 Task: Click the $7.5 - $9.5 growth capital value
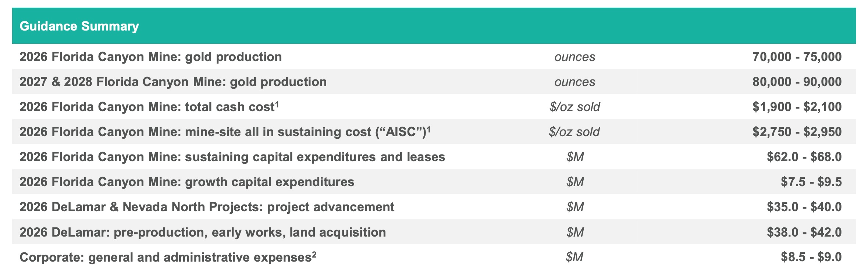811,182
